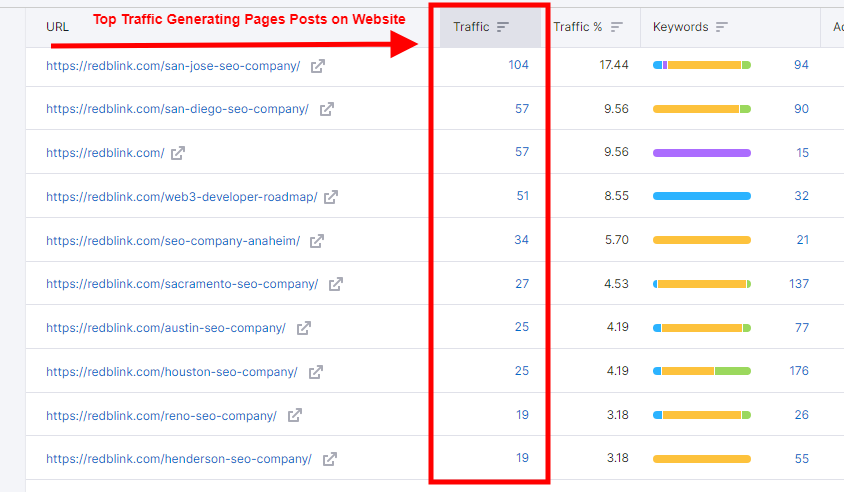The image size is (844, 492).
Task: Click keywords count 77 for austin page
Action: pyautogui.click(x=801, y=328)
